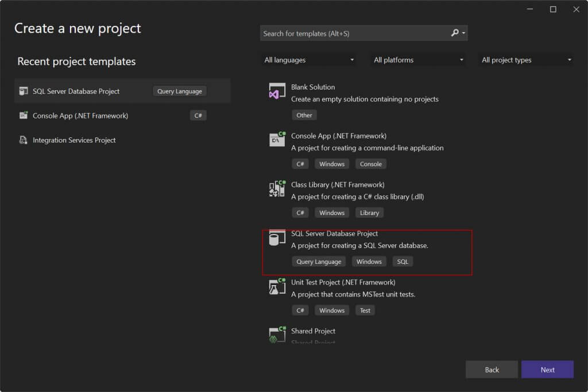This screenshot has width=588, height=392.
Task: Click the SQL Server Database Project list icon
Action: [277, 238]
